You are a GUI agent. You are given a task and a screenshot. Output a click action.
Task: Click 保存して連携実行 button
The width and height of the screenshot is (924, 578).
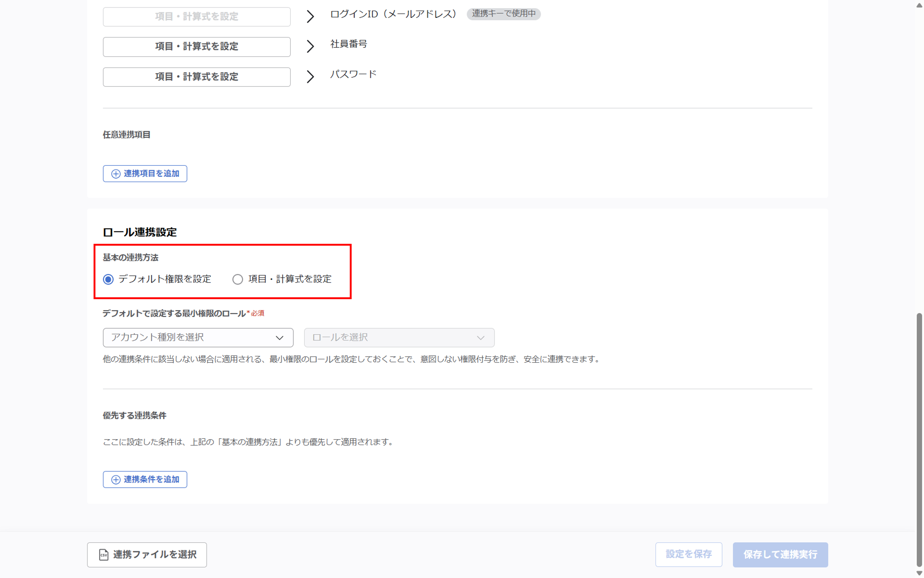tap(780, 554)
